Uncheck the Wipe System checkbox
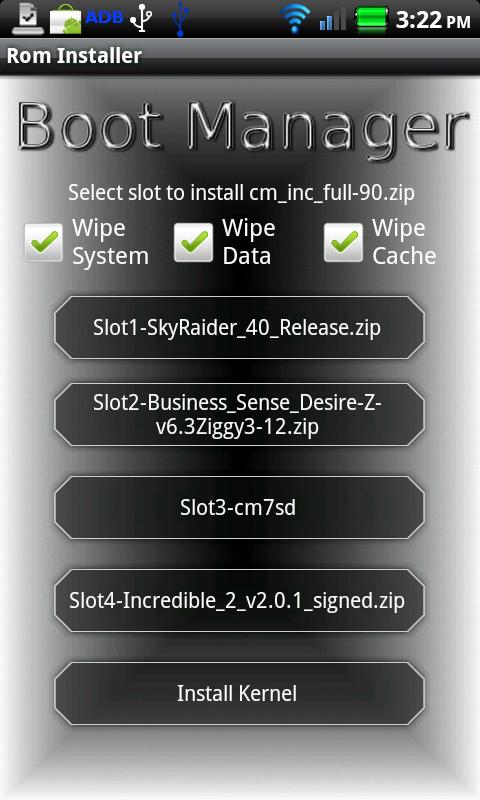 click(44, 242)
